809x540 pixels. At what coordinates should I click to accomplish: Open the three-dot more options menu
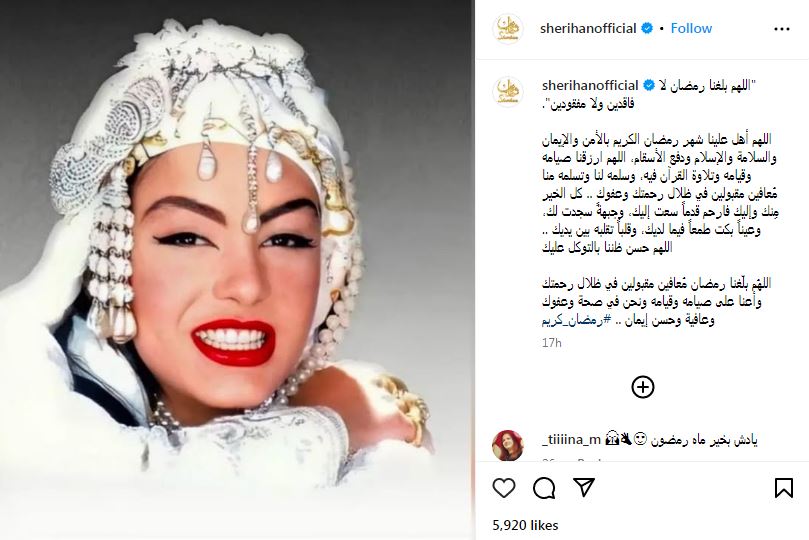782,29
